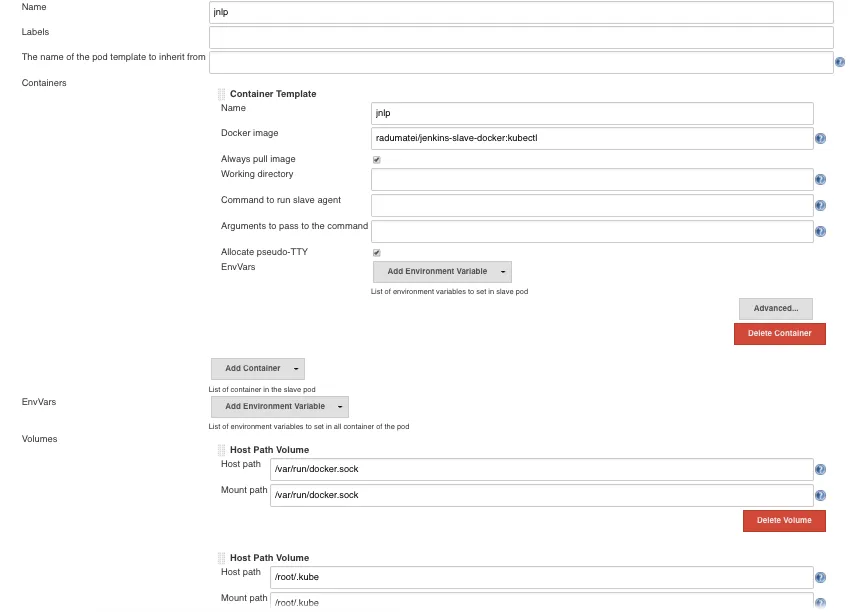Viewport: 852px width, 612px height.
Task: Open help for pod template inherit field
Action: tap(840, 63)
